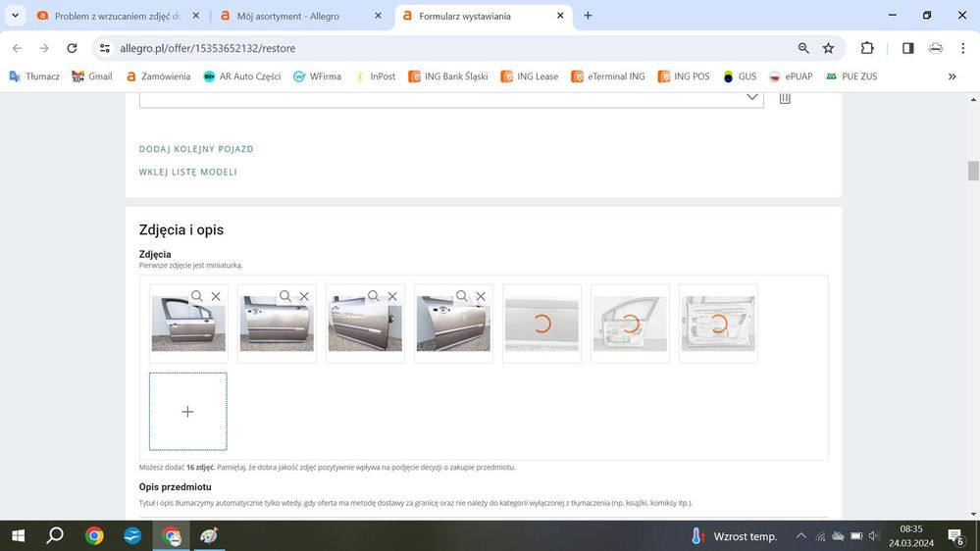
Task: Remove the first door photo
Action: (216, 296)
